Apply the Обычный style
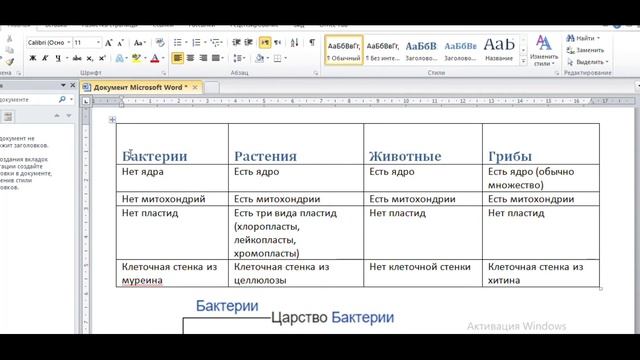The image size is (640, 360). click(x=344, y=50)
